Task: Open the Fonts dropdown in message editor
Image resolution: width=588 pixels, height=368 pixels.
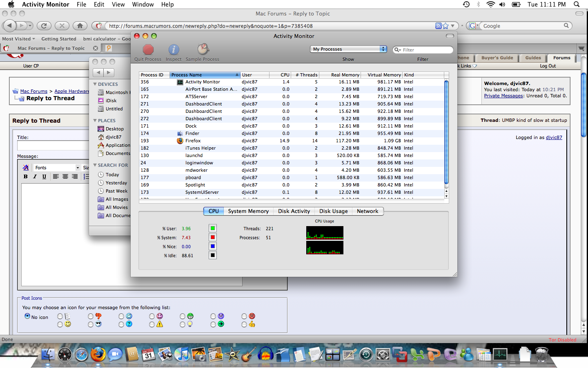Action: click(x=57, y=168)
